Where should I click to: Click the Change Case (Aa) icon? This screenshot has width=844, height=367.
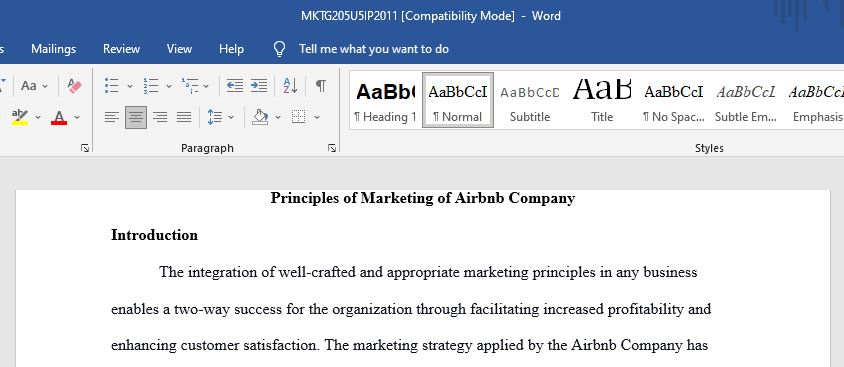29,86
